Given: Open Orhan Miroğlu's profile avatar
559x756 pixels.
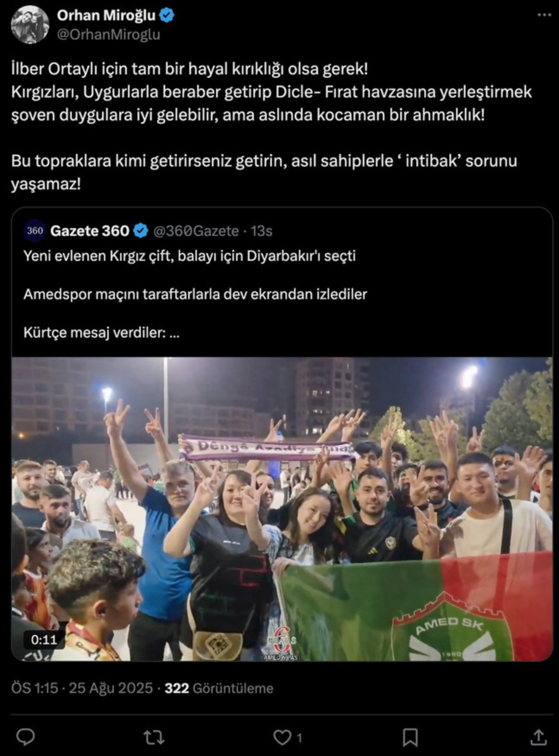Looking at the screenshot, I should pos(30,25).
